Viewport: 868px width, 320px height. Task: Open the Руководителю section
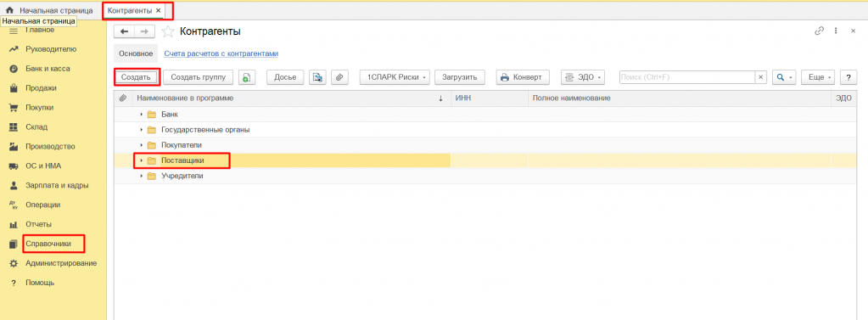click(51, 49)
